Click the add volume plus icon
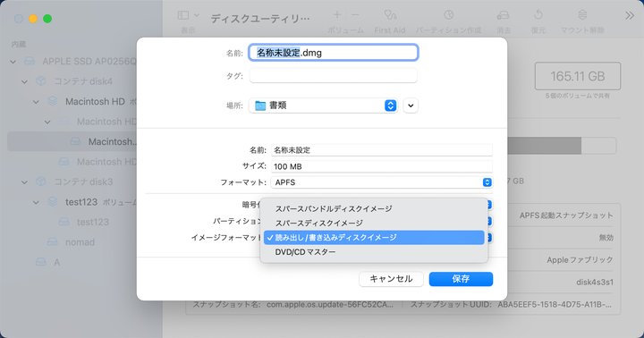The width and height of the screenshot is (644, 338). pyautogui.click(x=337, y=15)
